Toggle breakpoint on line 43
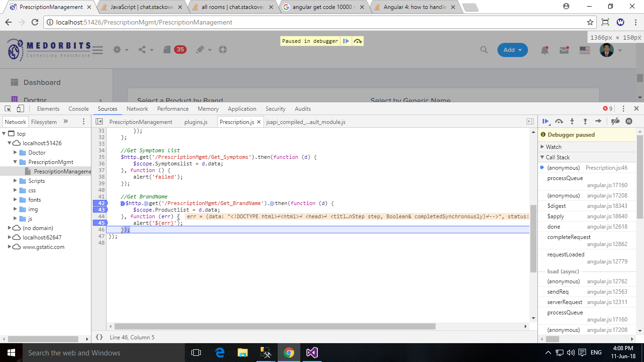This screenshot has width=644, height=362. pyautogui.click(x=100, y=210)
